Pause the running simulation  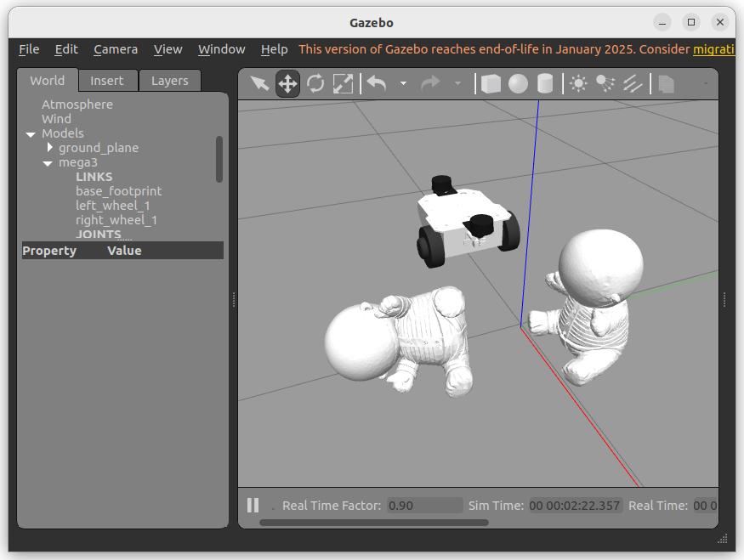click(253, 505)
